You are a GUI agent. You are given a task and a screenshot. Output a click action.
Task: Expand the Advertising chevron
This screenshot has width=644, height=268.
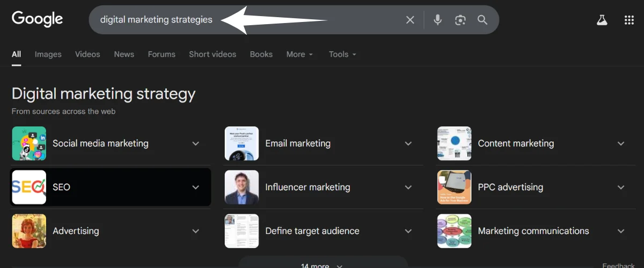[195, 232]
